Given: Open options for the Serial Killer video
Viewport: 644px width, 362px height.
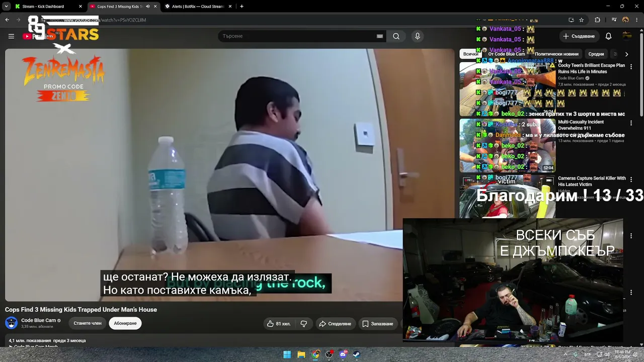Looking at the screenshot, I should click(x=631, y=179).
